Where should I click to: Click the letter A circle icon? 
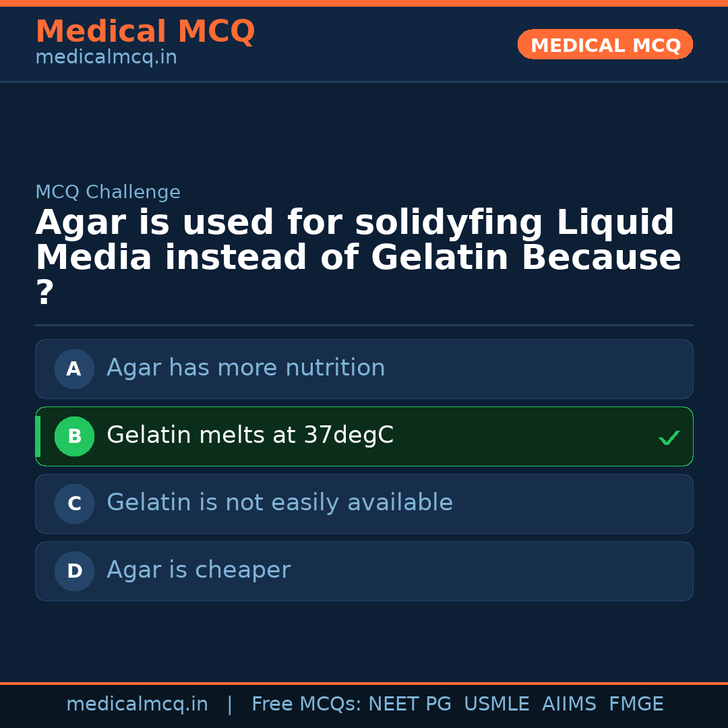[x=74, y=369]
